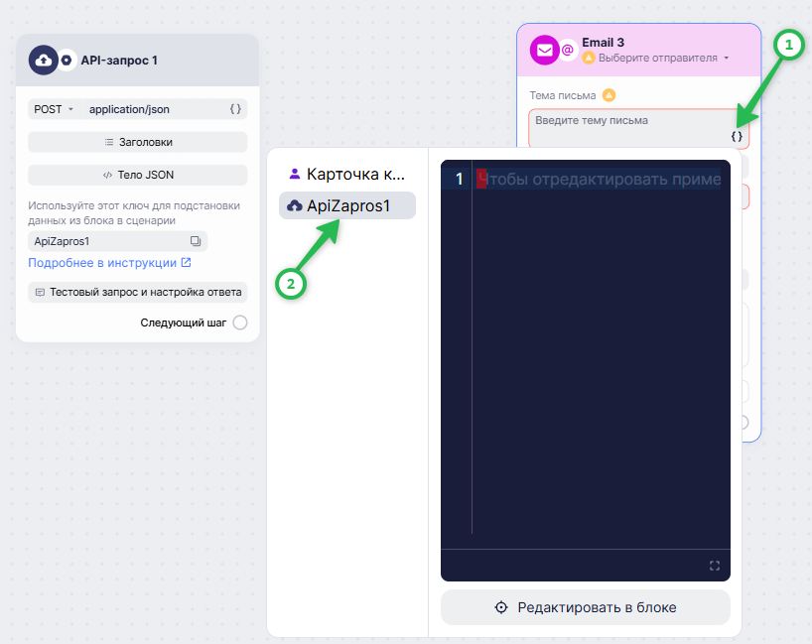Click the application/json content type text
This screenshot has height=644, width=812.
(129, 109)
